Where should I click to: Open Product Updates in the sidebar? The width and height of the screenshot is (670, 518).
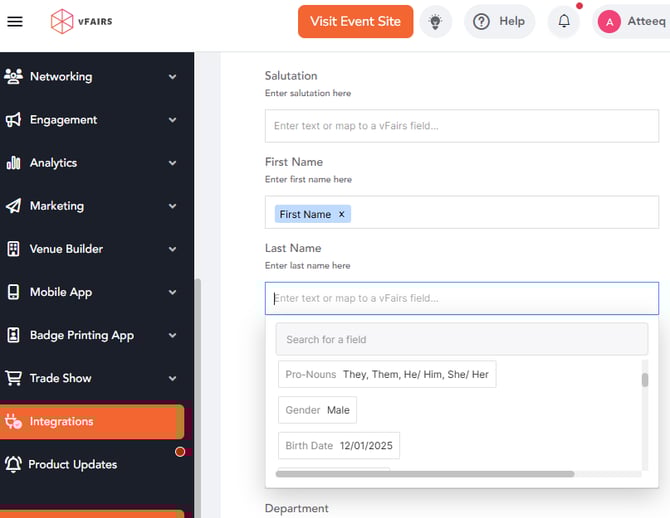coord(72,465)
